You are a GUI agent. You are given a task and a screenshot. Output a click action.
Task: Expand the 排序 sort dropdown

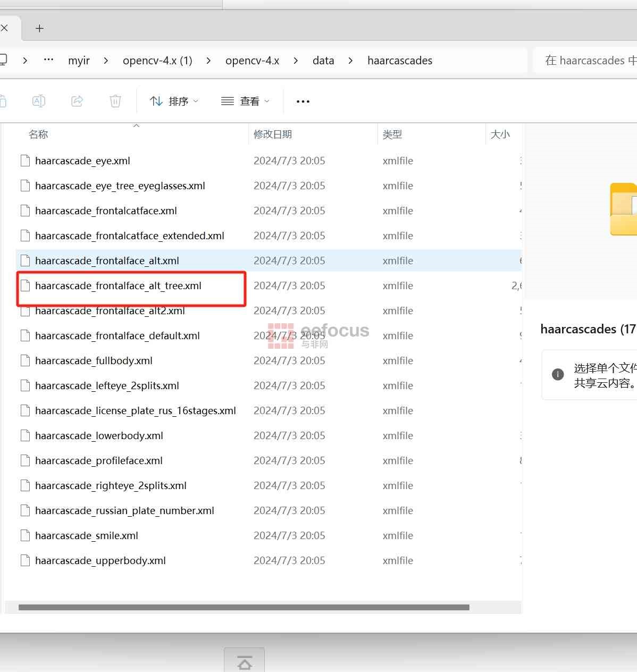[174, 101]
